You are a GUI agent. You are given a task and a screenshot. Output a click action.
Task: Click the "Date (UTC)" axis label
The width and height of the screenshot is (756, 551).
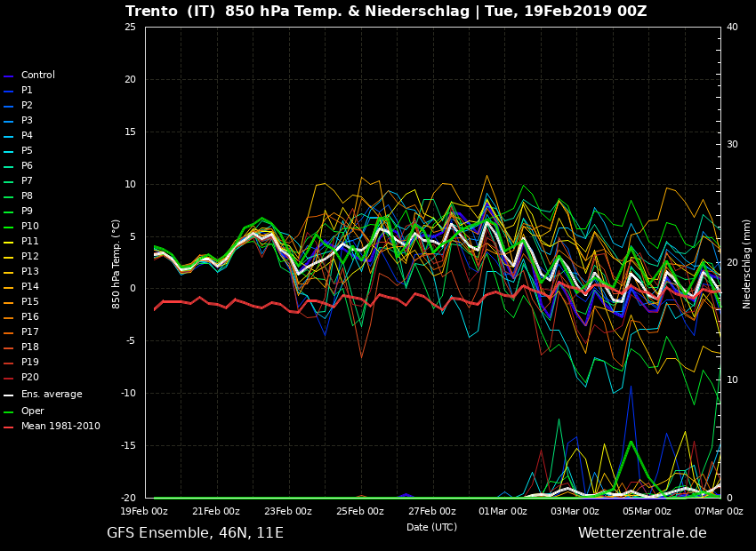431,527
